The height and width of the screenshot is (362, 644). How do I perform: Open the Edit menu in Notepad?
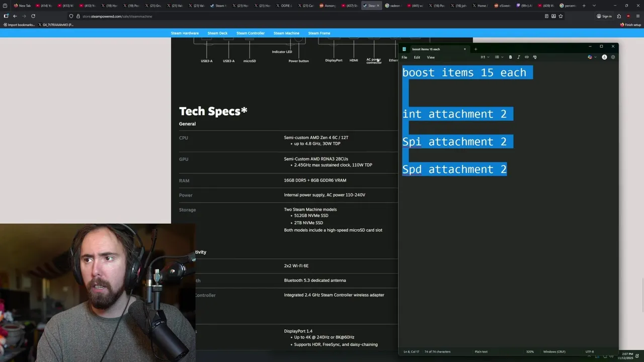click(417, 57)
